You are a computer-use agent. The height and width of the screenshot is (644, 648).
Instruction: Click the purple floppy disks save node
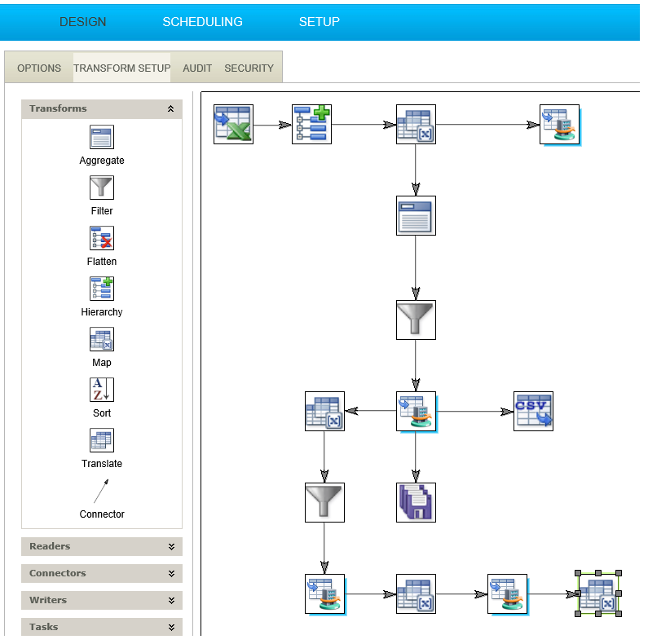pyautogui.click(x=416, y=502)
